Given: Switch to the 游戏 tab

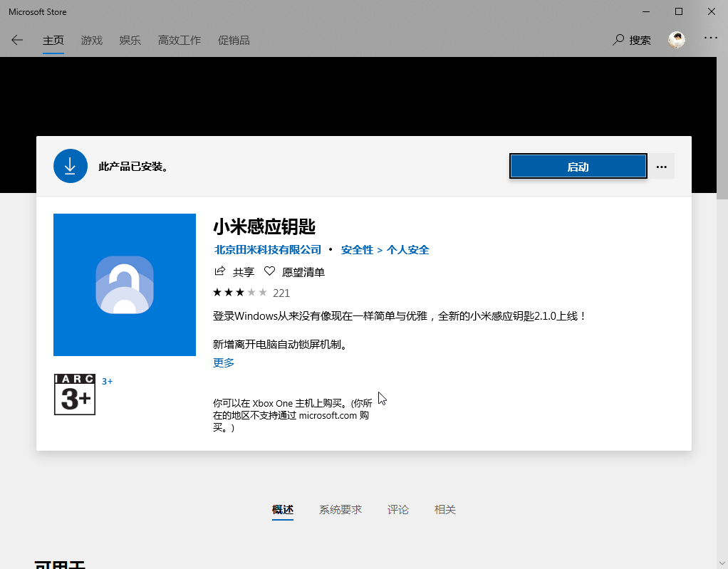Looking at the screenshot, I should tap(91, 41).
